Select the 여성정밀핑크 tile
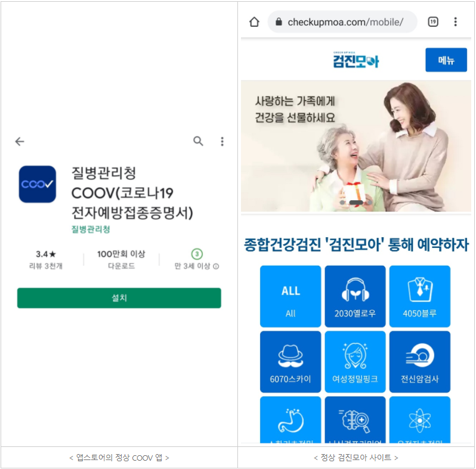This screenshot has width=476, height=469. [x=355, y=362]
